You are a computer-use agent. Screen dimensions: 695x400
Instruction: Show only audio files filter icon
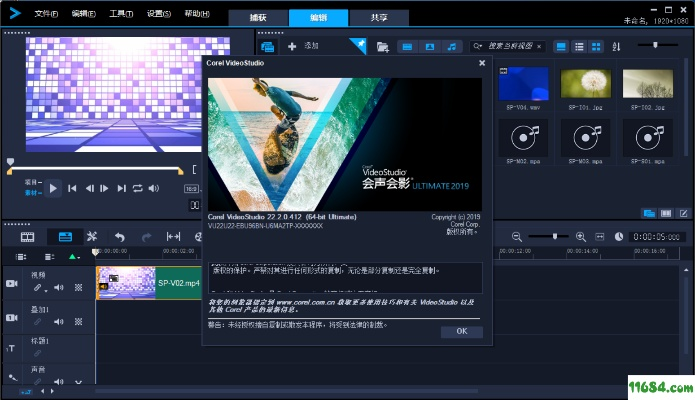click(x=451, y=46)
